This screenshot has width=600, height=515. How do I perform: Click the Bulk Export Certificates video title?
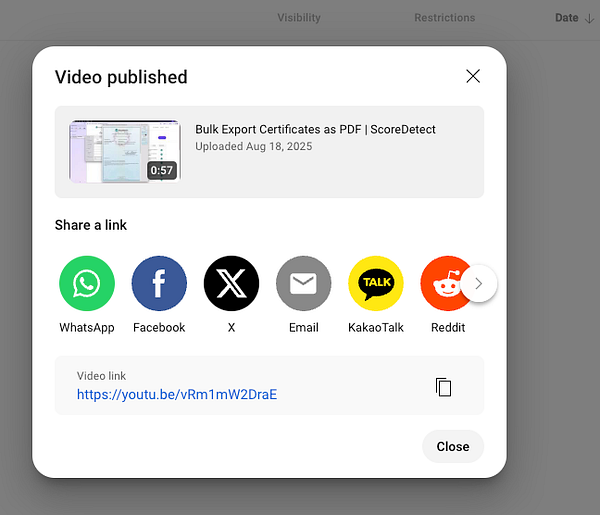click(315, 129)
